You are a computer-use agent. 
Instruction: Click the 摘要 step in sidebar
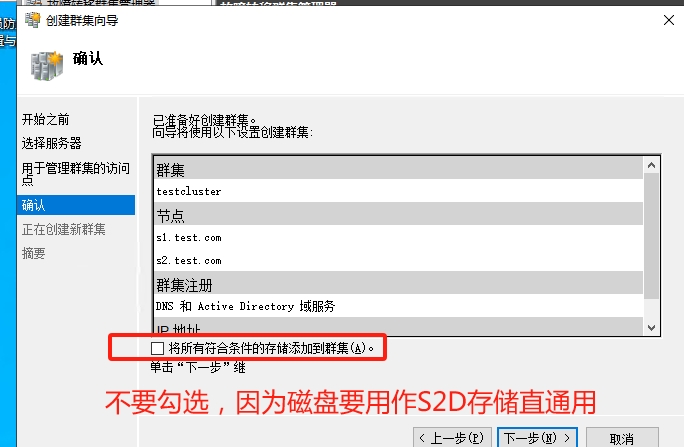34,253
